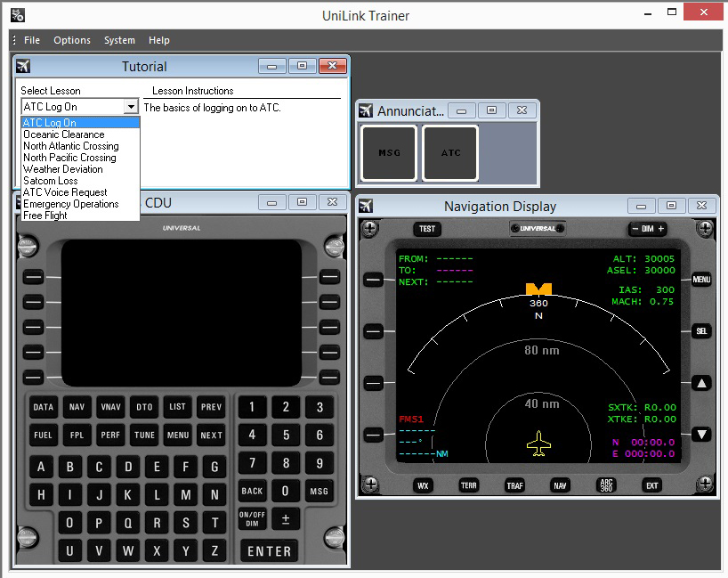Viewport: 728px width, 578px height.
Task: Enable terrain display via the TERR button
Action: (469, 485)
